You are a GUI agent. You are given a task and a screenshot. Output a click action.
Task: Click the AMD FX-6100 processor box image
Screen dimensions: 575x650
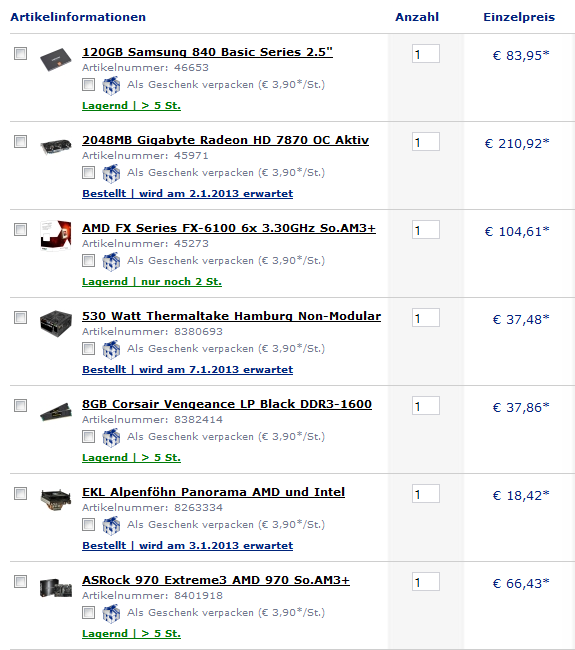tap(56, 235)
